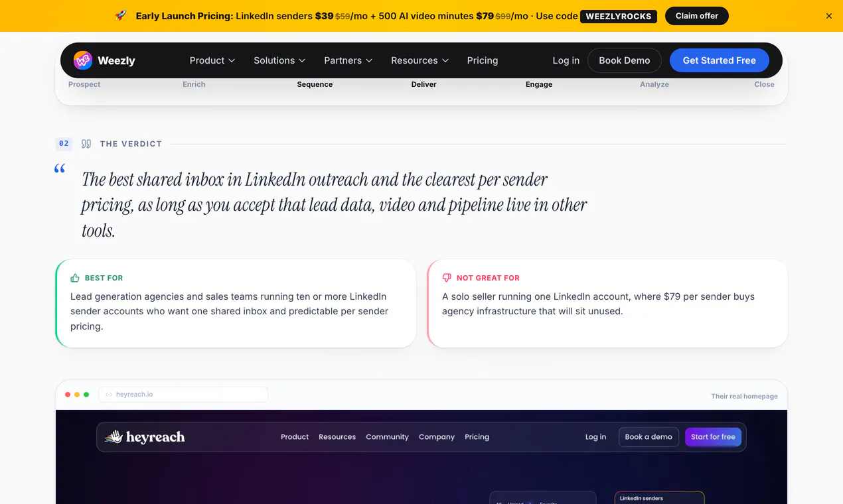Click the thumbs-up Best For icon
The width and height of the screenshot is (843, 504).
(x=75, y=278)
